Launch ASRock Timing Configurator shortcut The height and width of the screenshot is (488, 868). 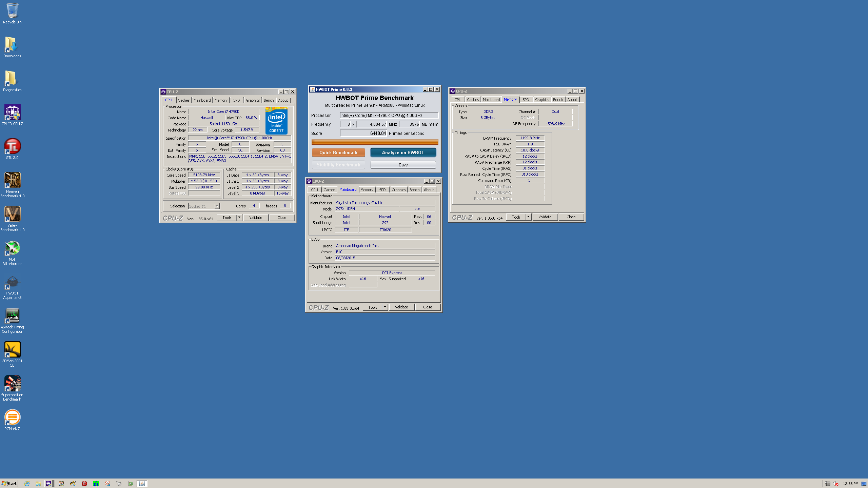click(12, 320)
